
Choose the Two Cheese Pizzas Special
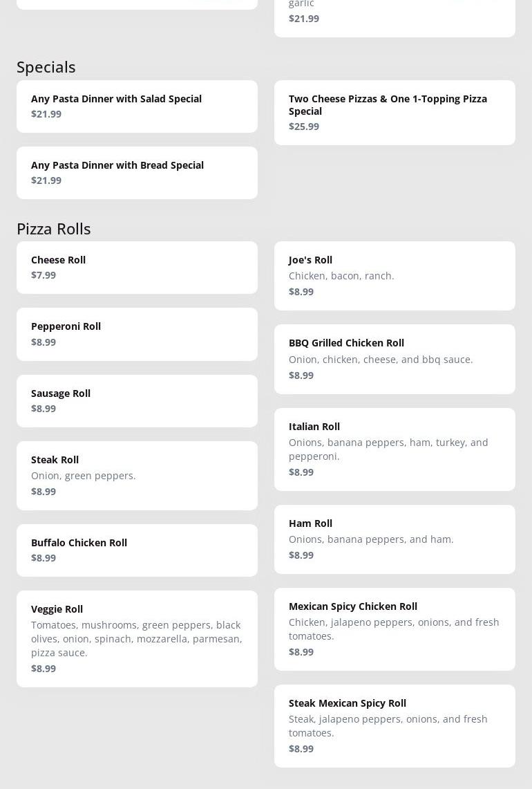tap(395, 112)
